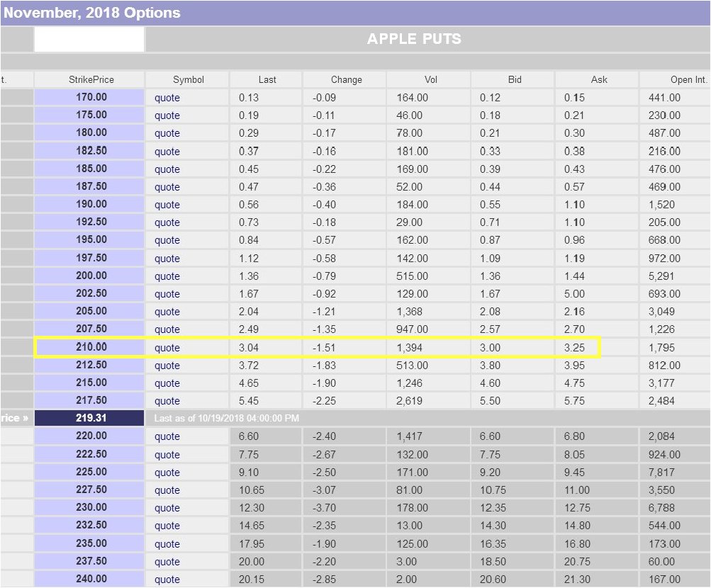Screen dimensions: 711x588
Task: Open the quote link for strike 235.00
Action: [x=167, y=543]
